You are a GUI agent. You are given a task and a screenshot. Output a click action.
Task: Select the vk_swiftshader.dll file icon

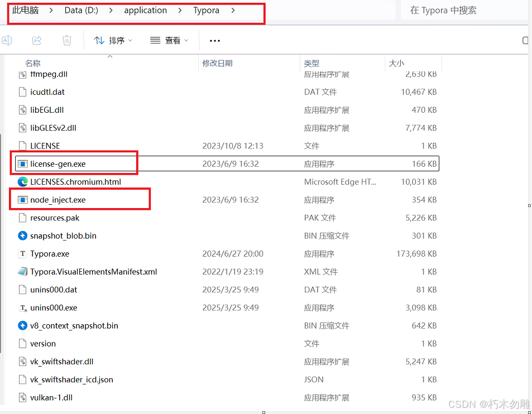[22, 362]
